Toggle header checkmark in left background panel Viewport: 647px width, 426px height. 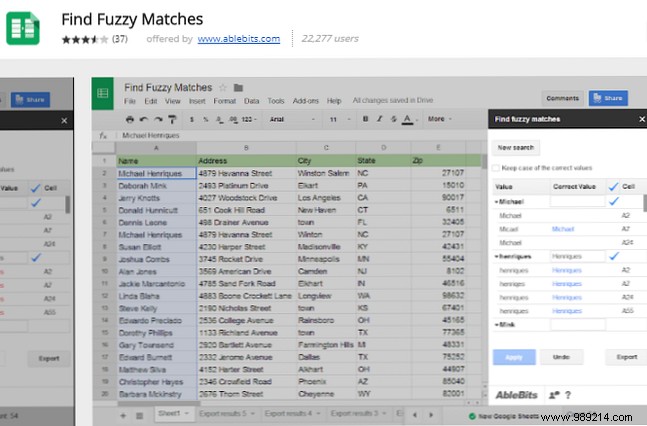(x=35, y=188)
